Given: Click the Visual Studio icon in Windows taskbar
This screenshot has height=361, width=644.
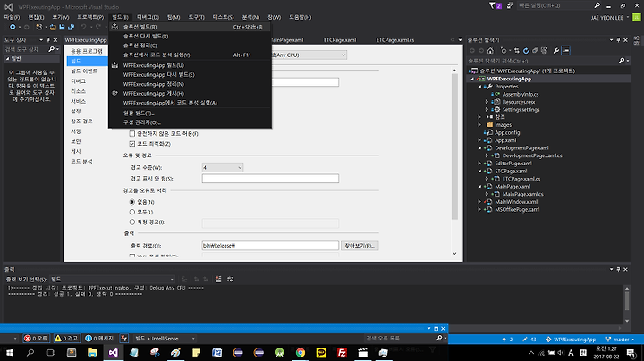Looking at the screenshot, I should [113, 353].
